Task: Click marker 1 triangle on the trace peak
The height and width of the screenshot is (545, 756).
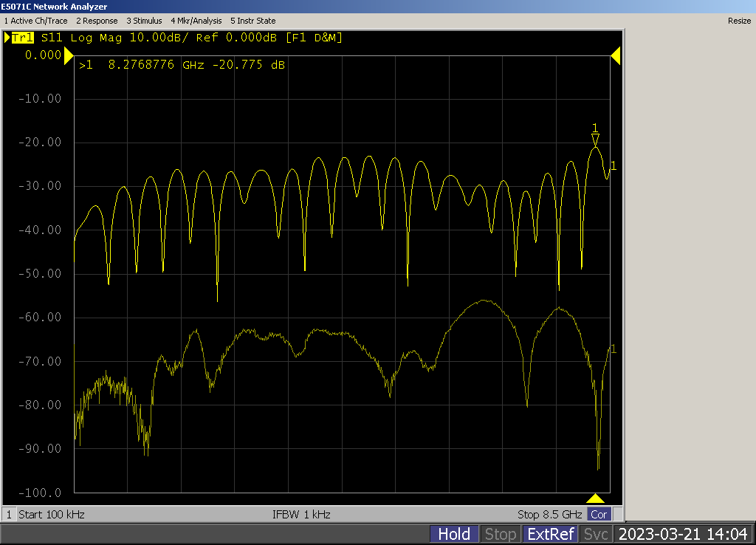Action: pos(595,139)
